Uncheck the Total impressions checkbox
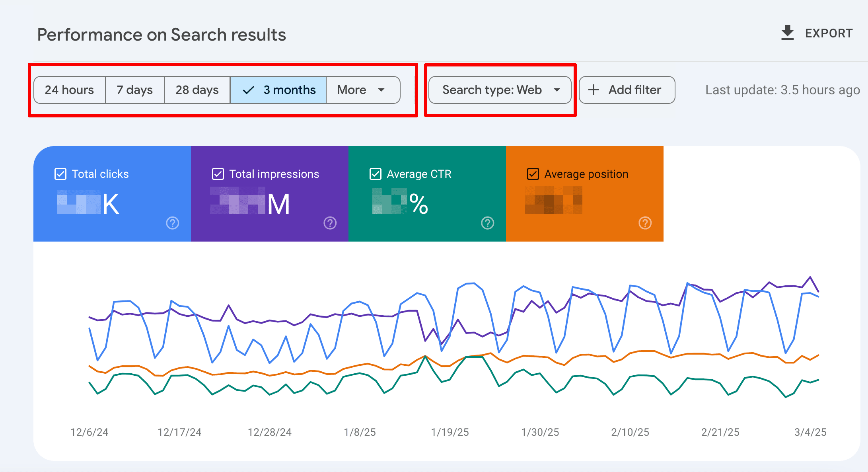 click(218, 174)
